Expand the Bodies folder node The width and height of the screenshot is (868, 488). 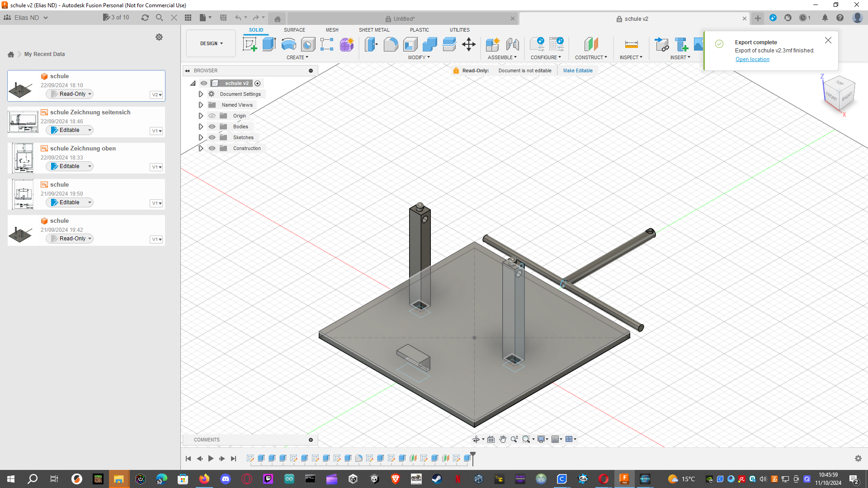[201, 127]
